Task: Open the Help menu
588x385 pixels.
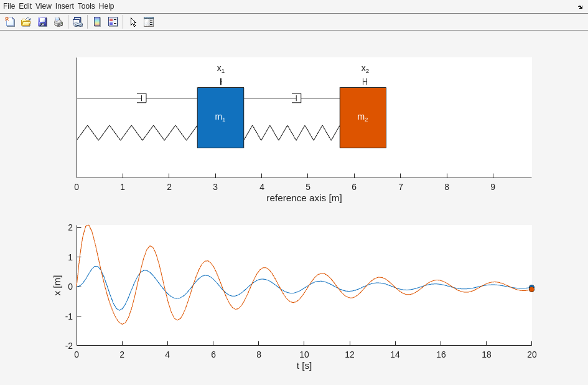Action: (106, 6)
